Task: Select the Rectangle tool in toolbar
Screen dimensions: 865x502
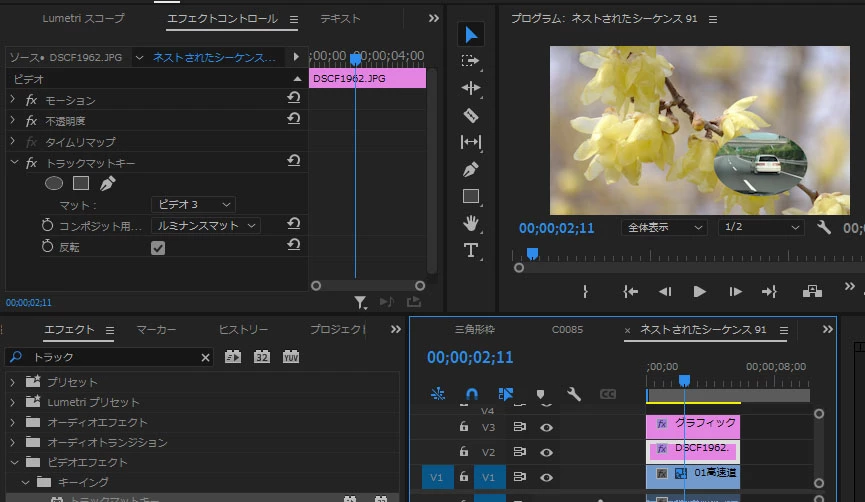Action: tap(471, 196)
